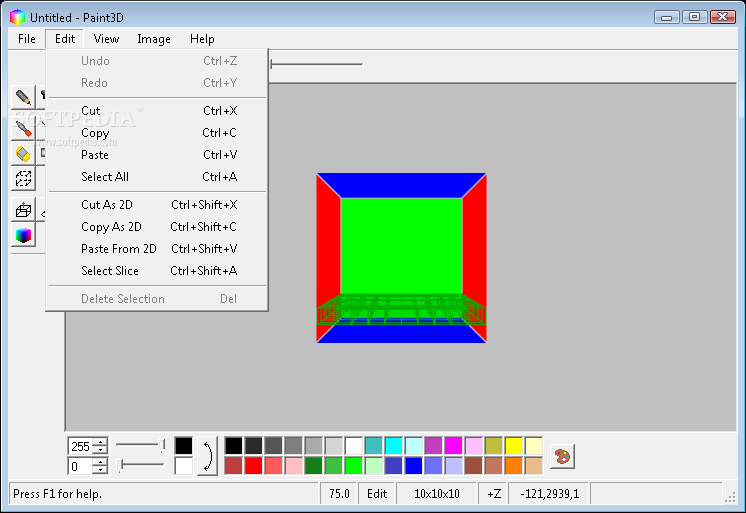Decrease the 0 value with down arrow
Image resolution: width=746 pixels, height=513 pixels.
pos(100,470)
